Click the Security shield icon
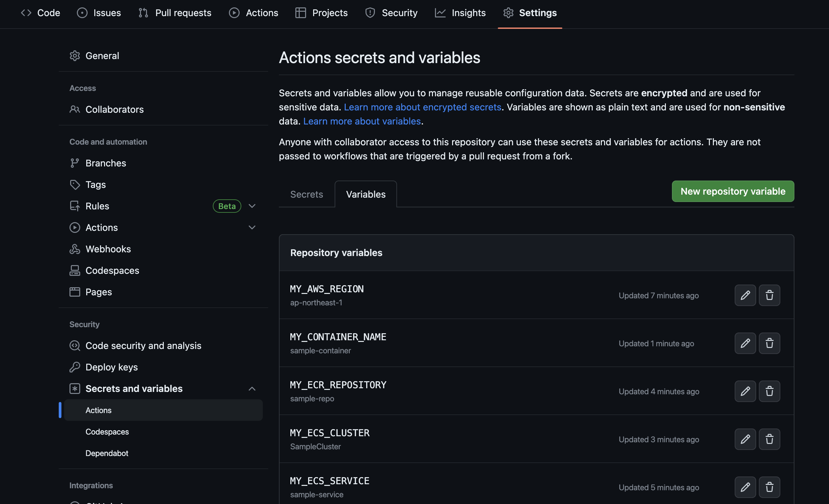This screenshot has height=504, width=829. pyautogui.click(x=370, y=13)
